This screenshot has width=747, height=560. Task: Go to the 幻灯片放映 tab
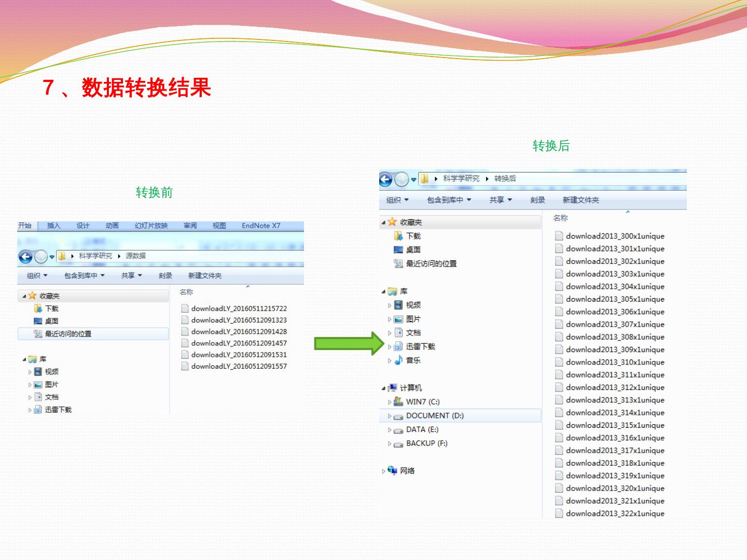click(x=151, y=226)
